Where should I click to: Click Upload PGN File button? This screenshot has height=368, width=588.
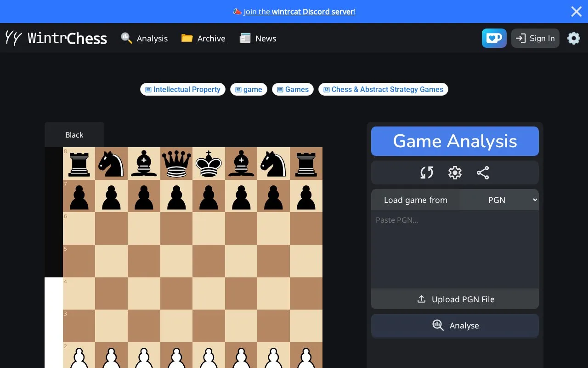[455, 299]
